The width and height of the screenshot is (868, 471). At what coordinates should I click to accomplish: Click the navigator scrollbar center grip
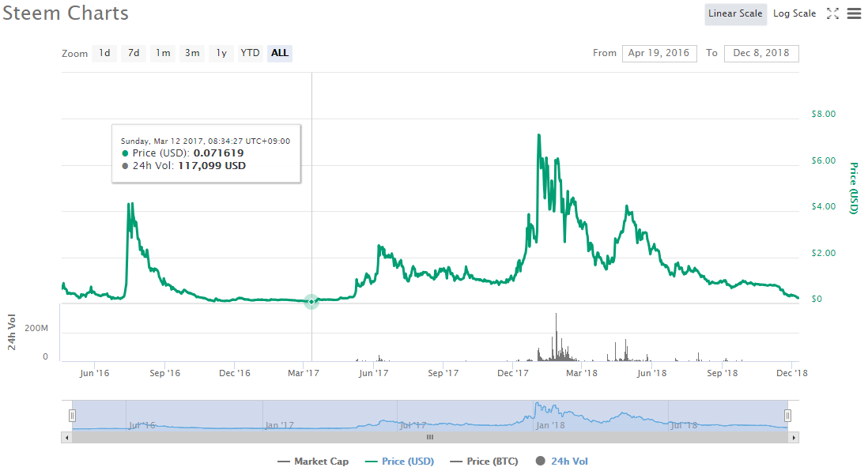(x=429, y=437)
